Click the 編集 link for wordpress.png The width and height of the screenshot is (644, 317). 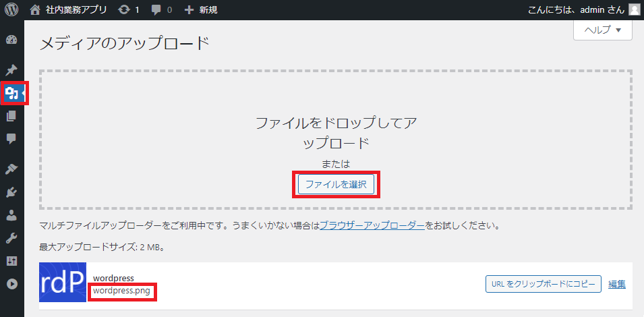pyautogui.click(x=617, y=284)
